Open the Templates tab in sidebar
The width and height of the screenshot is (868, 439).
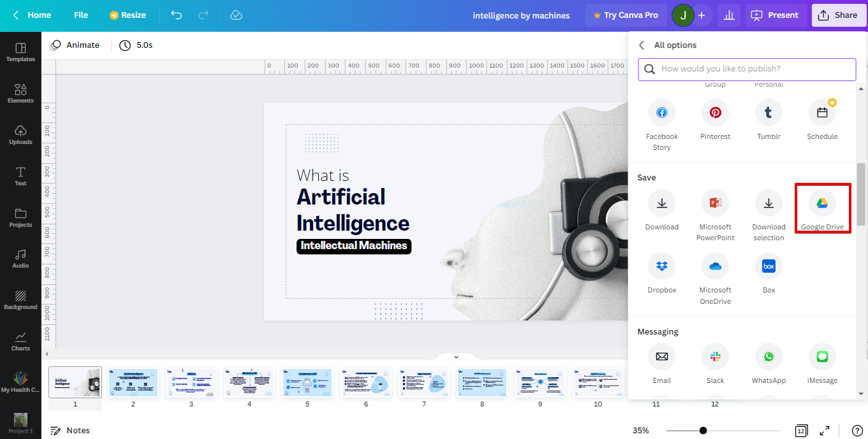[x=20, y=52]
